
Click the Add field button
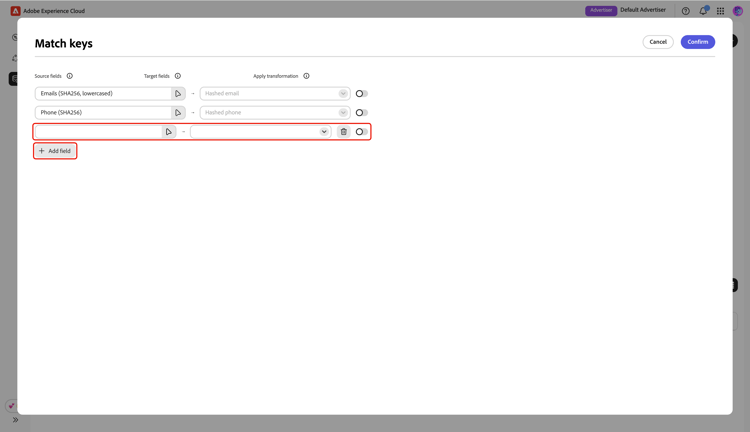tap(55, 151)
